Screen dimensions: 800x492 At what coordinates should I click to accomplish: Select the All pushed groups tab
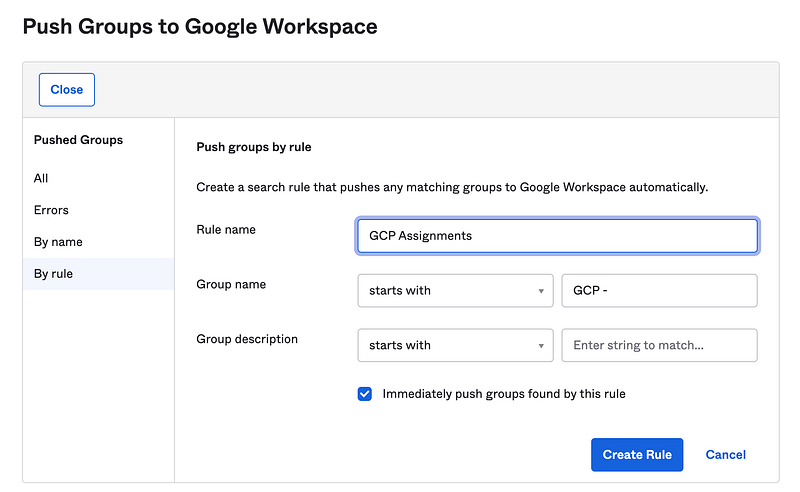tap(41, 178)
